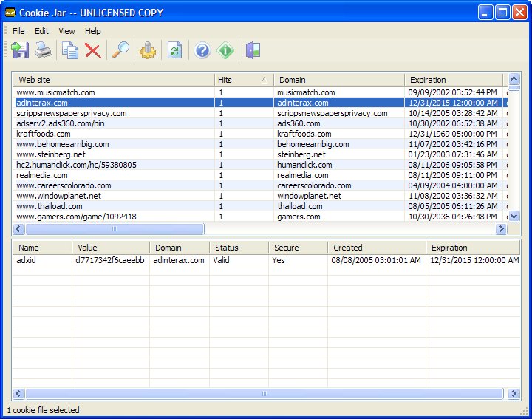This screenshot has width=532, height=419.
Task: Click the d7717342f6caeebb value cell
Action: pyautogui.click(x=110, y=260)
